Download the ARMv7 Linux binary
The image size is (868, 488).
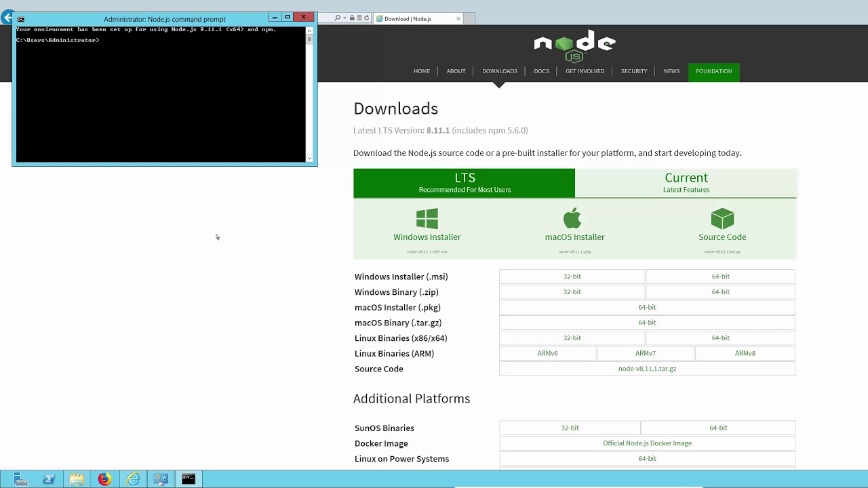[646, 353]
